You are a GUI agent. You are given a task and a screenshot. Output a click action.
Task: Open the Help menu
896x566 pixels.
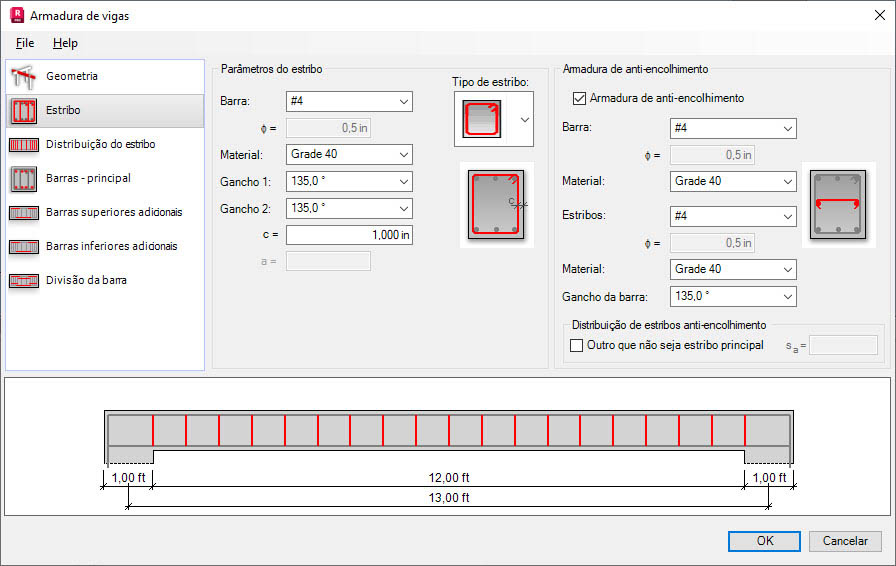pyautogui.click(x=65, y=43)
